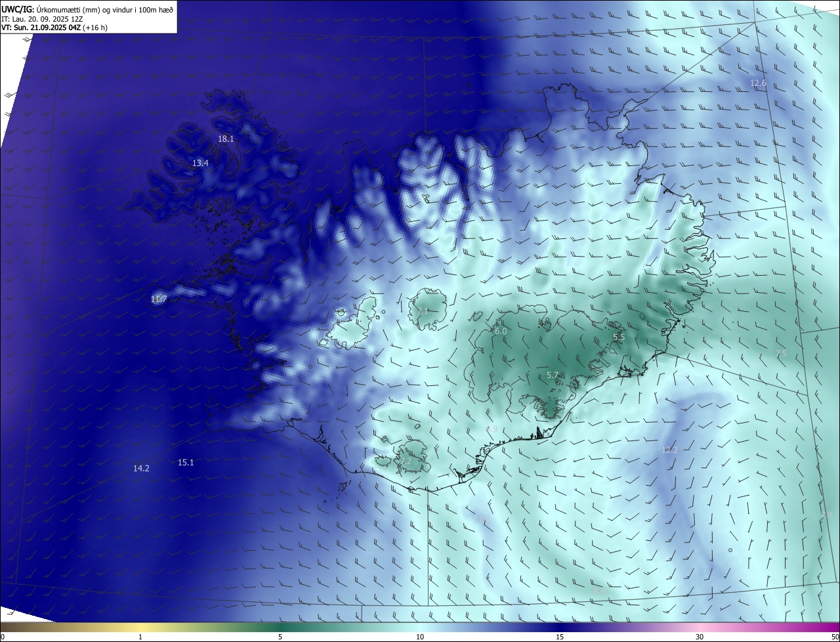Click the 50 tick on the color scale
Image resolution: width=840 pixels, height=642 pixels.
click(x=835, y=637)
